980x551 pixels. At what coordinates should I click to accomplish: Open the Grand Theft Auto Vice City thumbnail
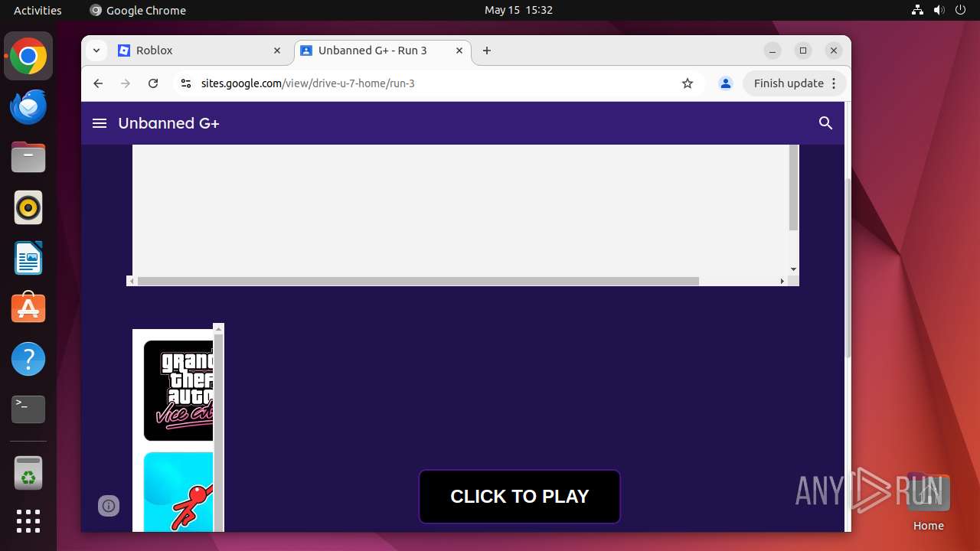(x=178, y=390)
